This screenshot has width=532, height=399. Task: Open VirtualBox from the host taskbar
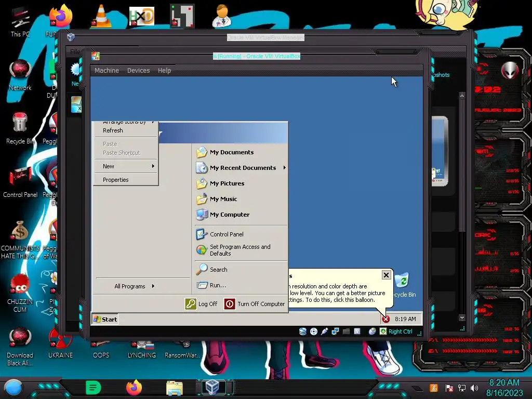(214, 388)
